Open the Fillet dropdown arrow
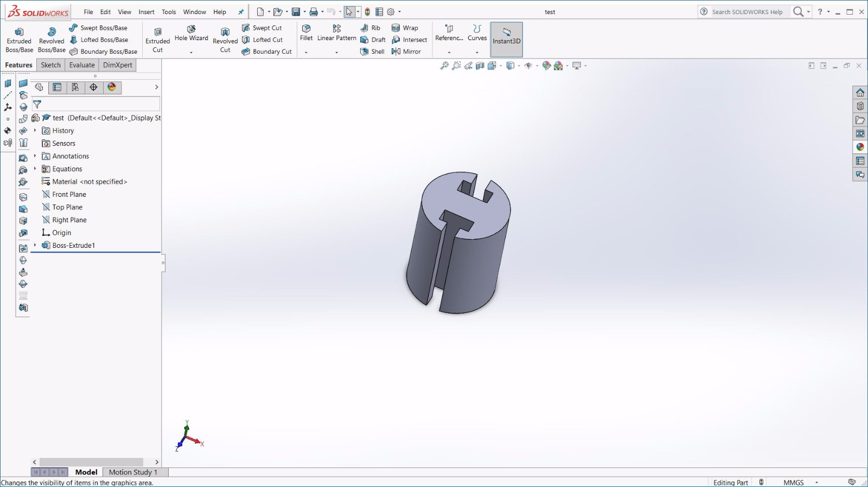Screen dimensions: 868x487 tap(306, 53)
